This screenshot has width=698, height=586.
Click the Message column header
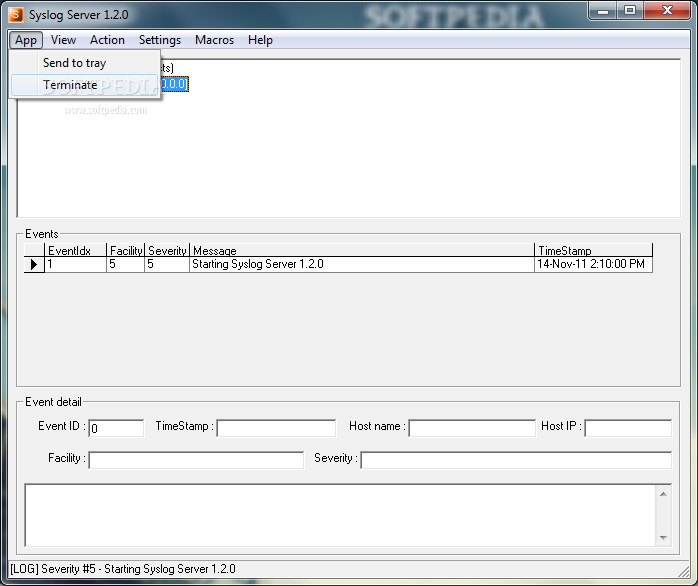(x=362, y=250)
